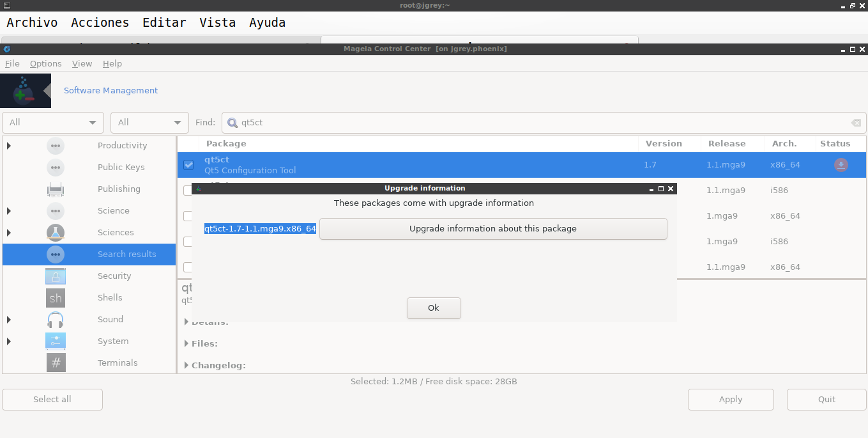This screenshot has height=438, width=868.
Task: Open the second All dropdown beside Find
Action: (149, 123)
